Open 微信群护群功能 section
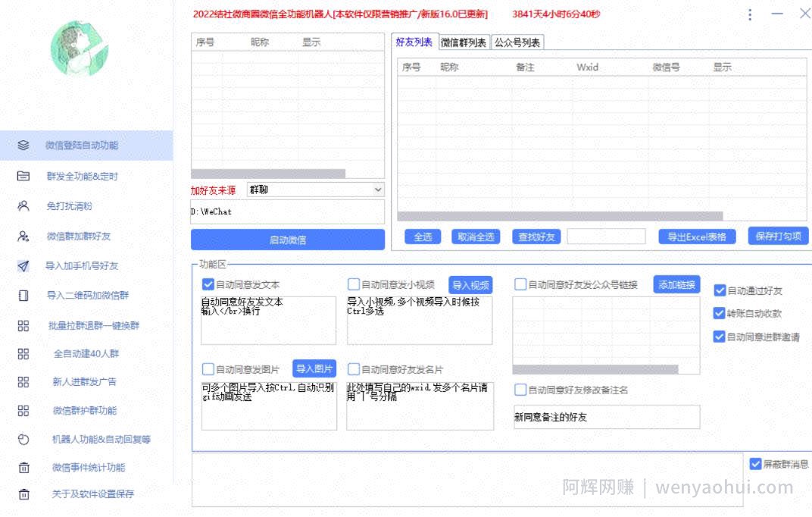Image resolution: width=812 pixels, height=517 pixels. tap(86, 411)
